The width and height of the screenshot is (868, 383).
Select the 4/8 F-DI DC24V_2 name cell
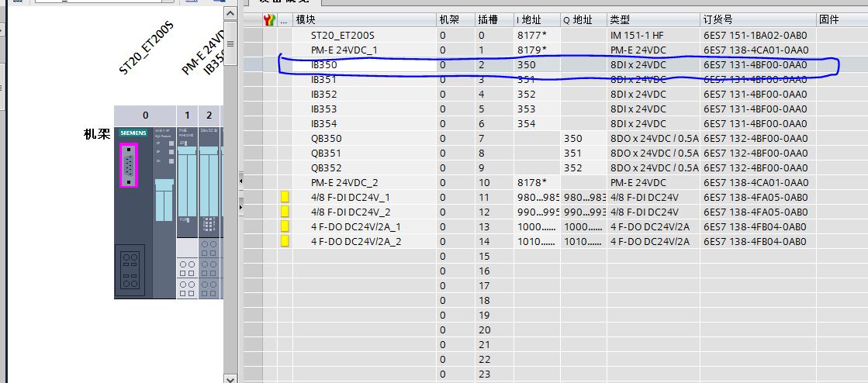click(x=365, y=212)
